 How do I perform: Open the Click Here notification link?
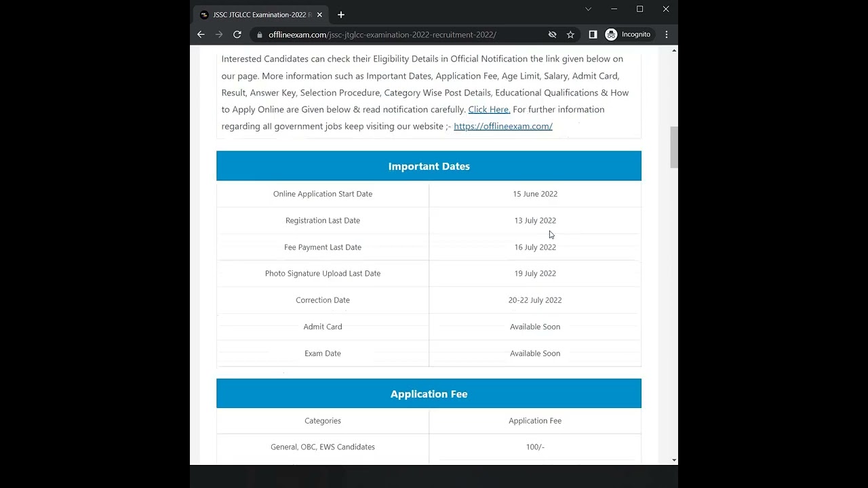coord(489,109)
